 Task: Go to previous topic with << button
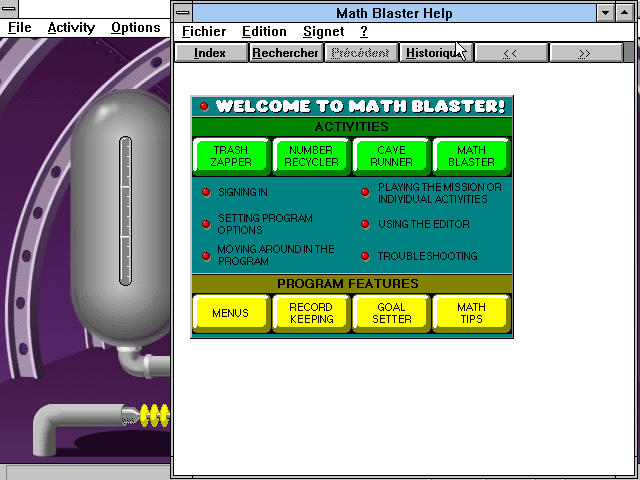coord(511,53)
